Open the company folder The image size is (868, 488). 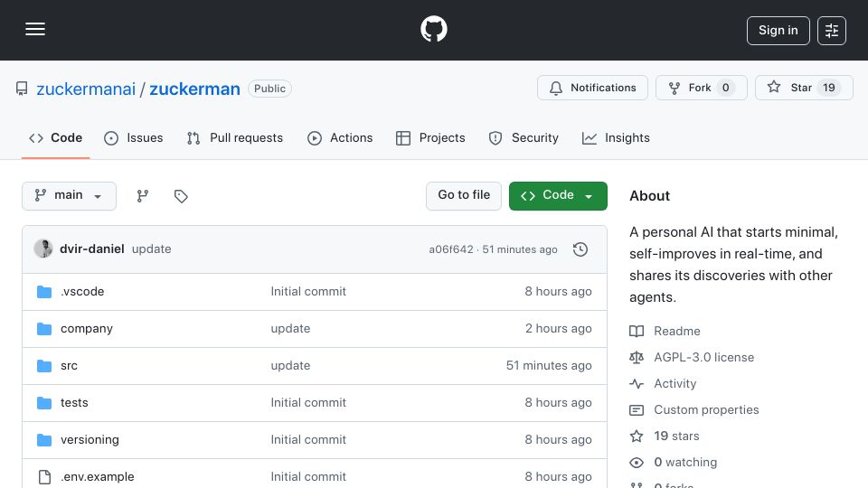pos(87,329)
